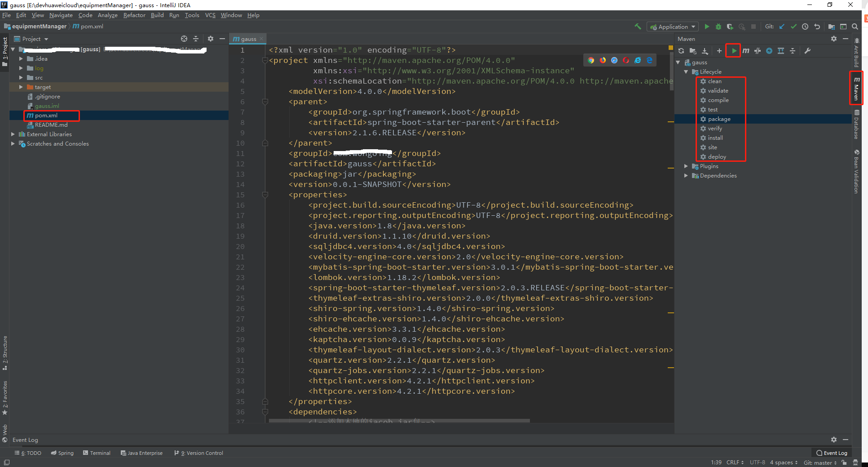Toggle read-only lock icon in status bar

[x=844, y=463]
